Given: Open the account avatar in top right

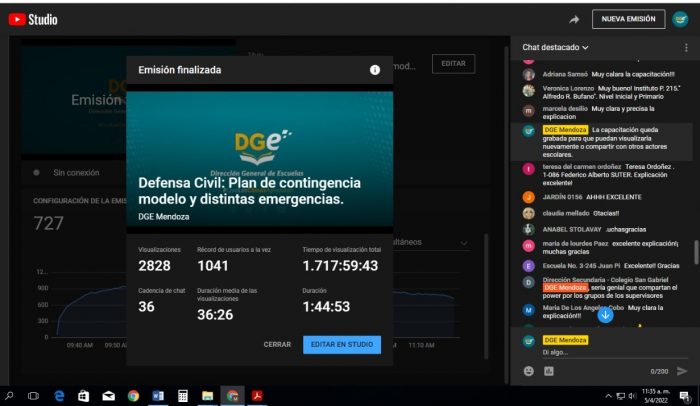Looking at the screenshot, I should click(680, 19).
